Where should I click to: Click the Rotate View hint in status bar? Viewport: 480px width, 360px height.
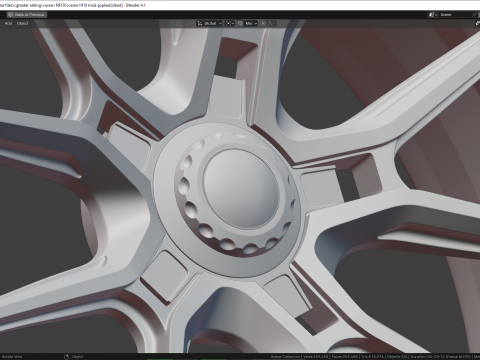point(12,357)
